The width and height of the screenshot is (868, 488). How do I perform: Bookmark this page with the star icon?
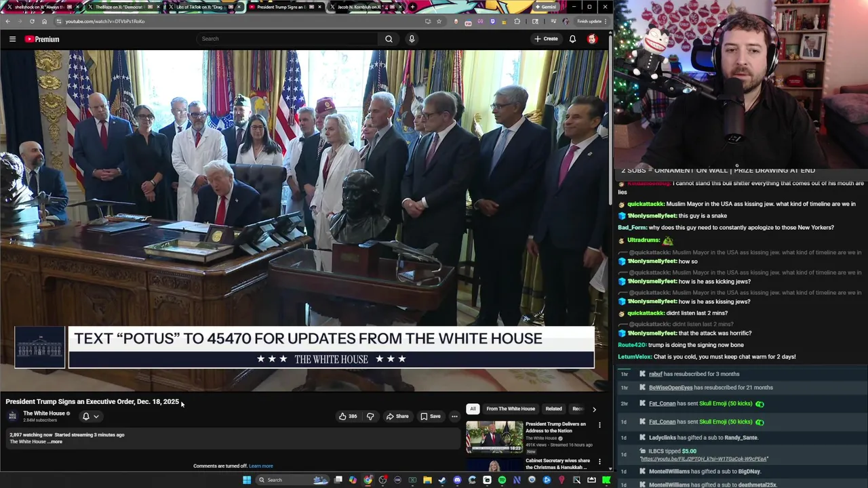point(439,21)
